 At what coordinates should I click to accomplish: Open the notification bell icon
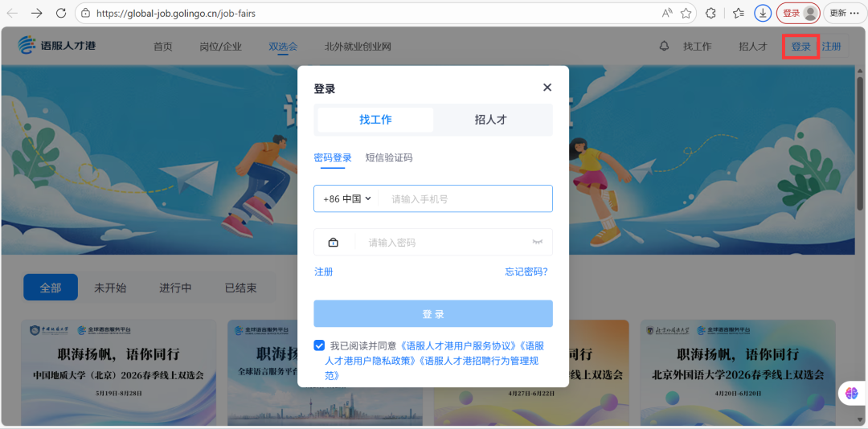coord(665,47)
